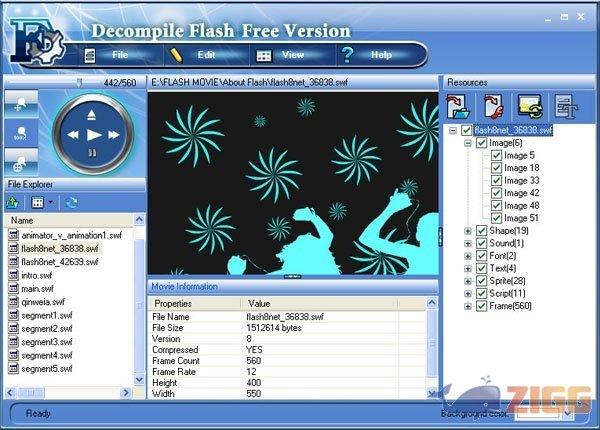600x430 pixels.
Task: Toggle the Sprite(28) checkbox
Action: [481, 281]
